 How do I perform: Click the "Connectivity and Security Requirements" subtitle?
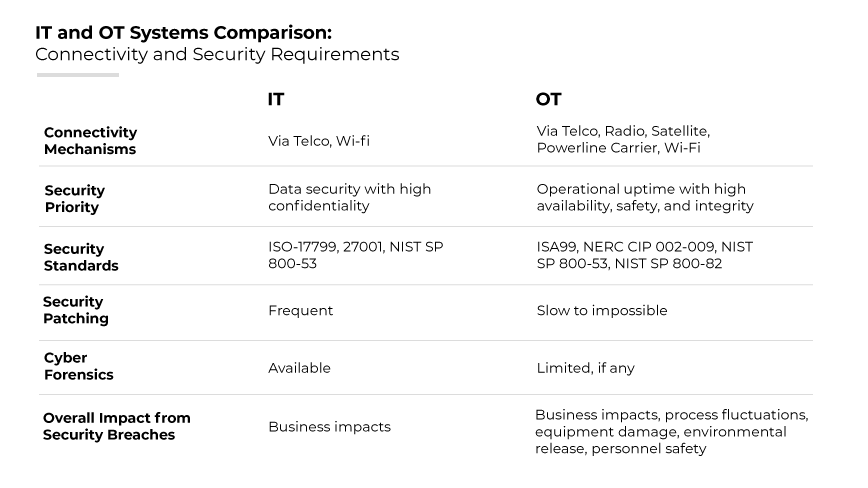217,54
